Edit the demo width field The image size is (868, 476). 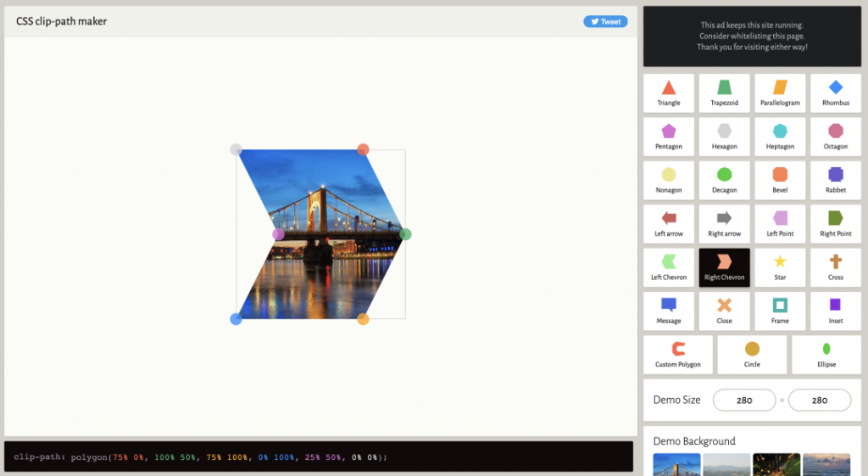click(744, 400)
